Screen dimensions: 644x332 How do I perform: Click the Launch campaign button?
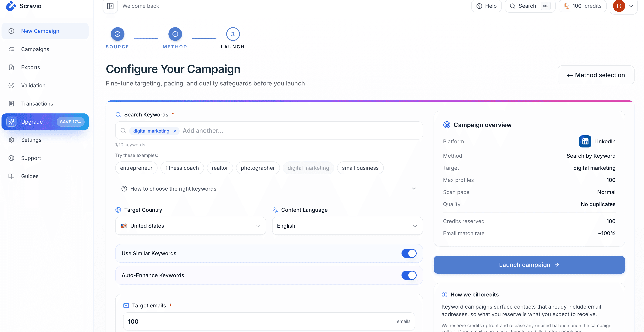tap(529, 265)
